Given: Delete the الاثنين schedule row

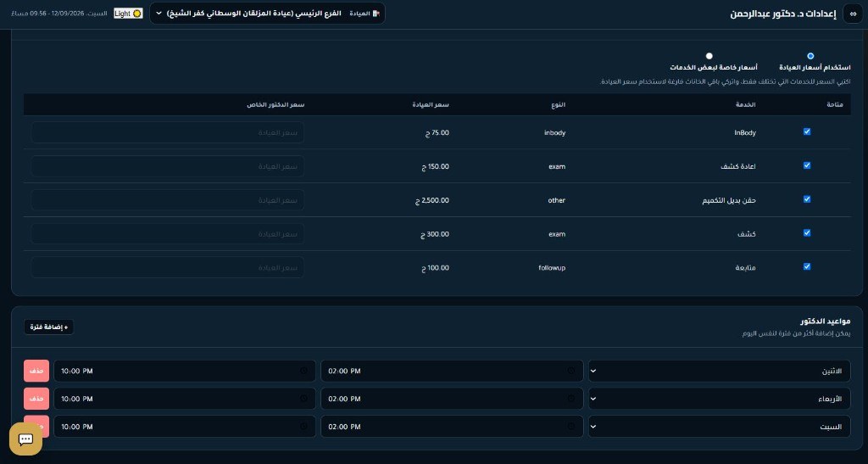Looking at the screenshot, I should [x=36, y=371].
